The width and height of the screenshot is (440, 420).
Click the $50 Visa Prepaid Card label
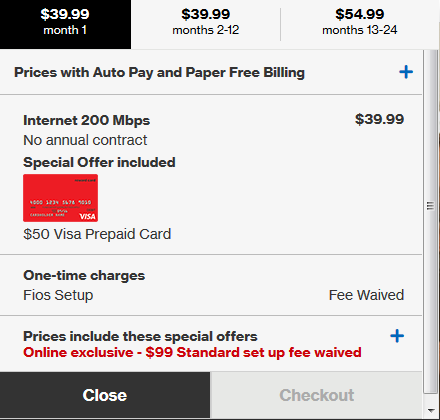coord(97,234)
